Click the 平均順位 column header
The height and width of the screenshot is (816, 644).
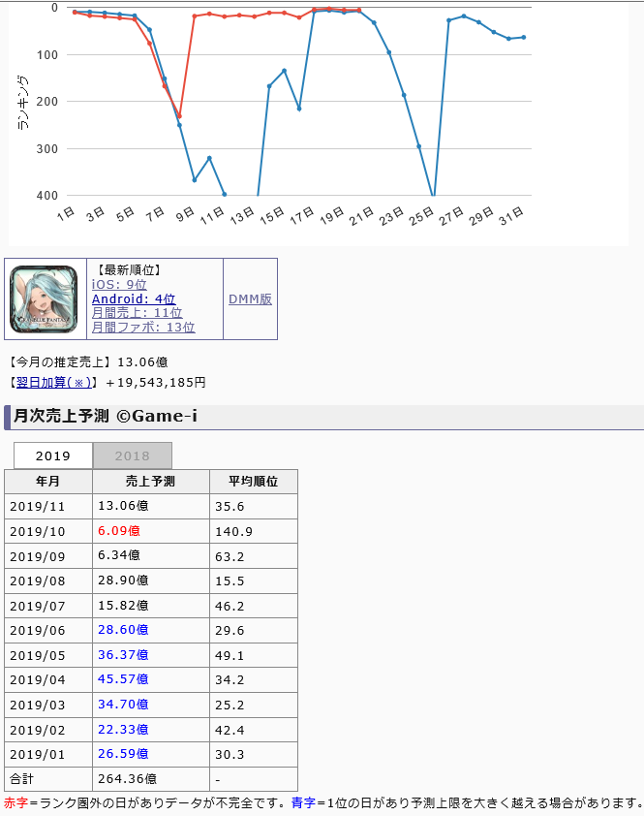[253, 482]
